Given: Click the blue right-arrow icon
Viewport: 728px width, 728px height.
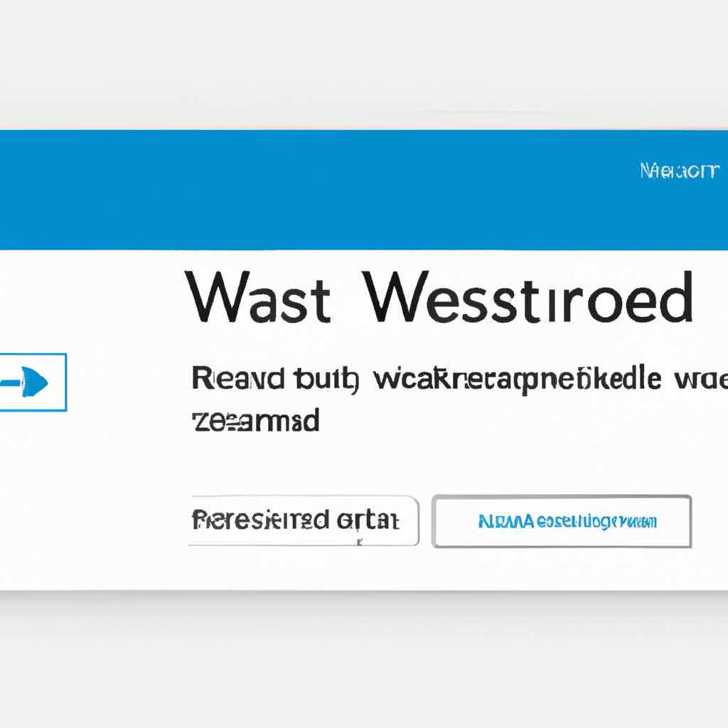Looking at the screenshot, I should [x=24, y=382].
